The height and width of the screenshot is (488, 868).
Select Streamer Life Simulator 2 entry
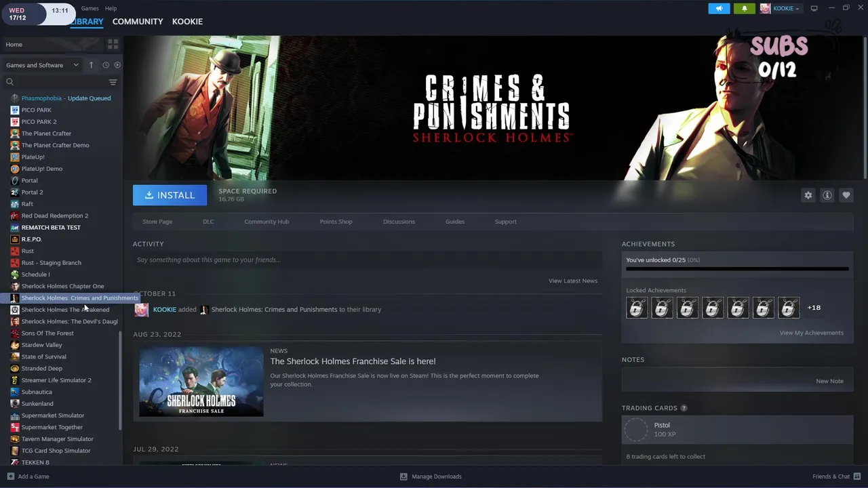(x=56, y=380)
